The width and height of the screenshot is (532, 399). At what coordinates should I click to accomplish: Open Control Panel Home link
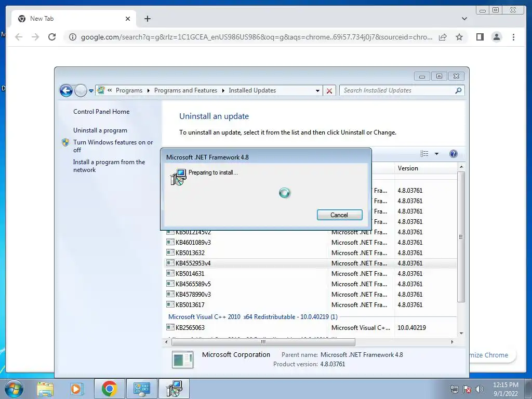click(x=101, y=112)
